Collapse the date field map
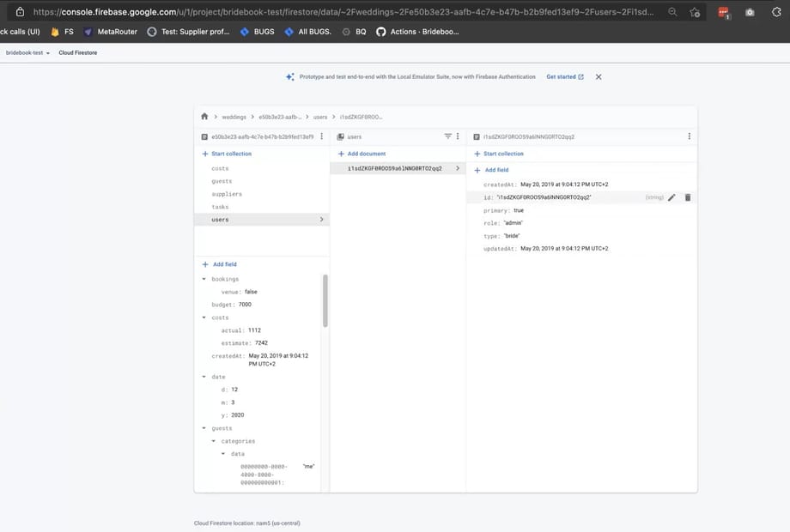Screen dimensions: 790x532 tap(204, 377)
